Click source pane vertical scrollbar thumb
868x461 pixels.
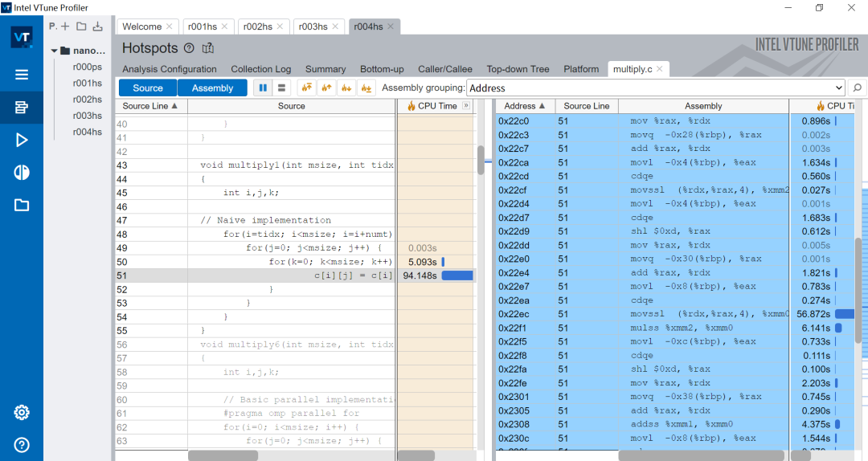coord(481,161)
